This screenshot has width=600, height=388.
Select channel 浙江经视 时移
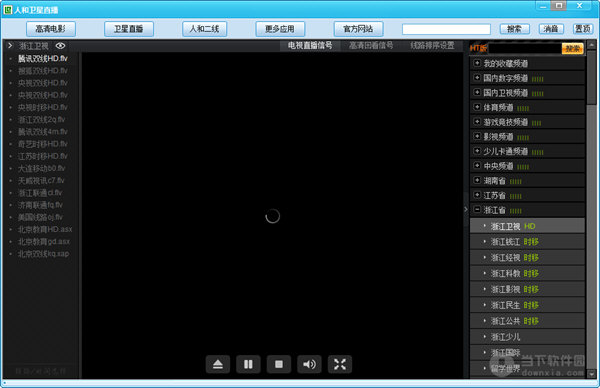click(527, 258)
